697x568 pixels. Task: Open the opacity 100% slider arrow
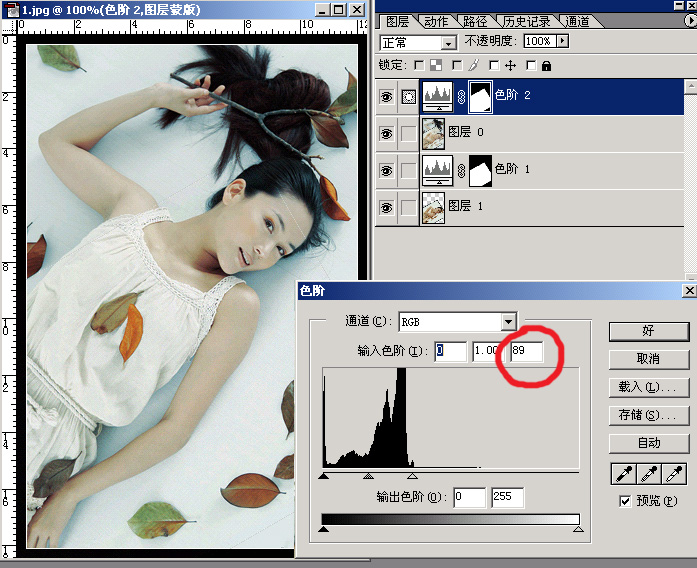pos(562,41)
